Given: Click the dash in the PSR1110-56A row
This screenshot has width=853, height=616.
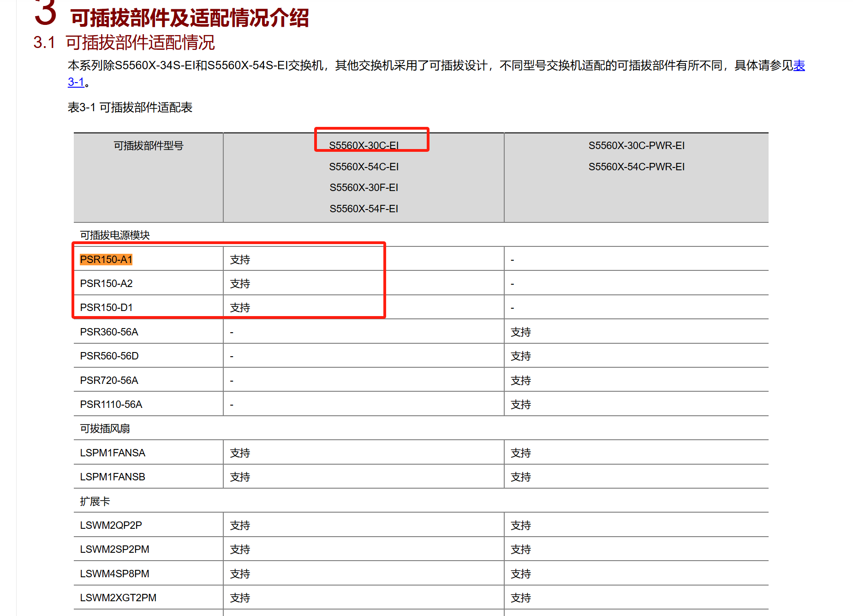Looking at the screenshot, I should click(x=232, y=405).
